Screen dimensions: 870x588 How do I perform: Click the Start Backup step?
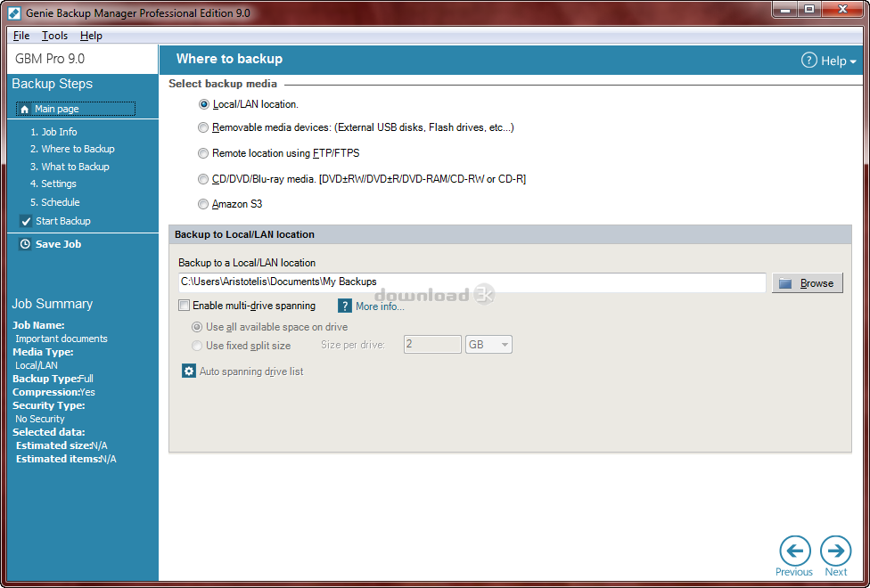point(63,221)
